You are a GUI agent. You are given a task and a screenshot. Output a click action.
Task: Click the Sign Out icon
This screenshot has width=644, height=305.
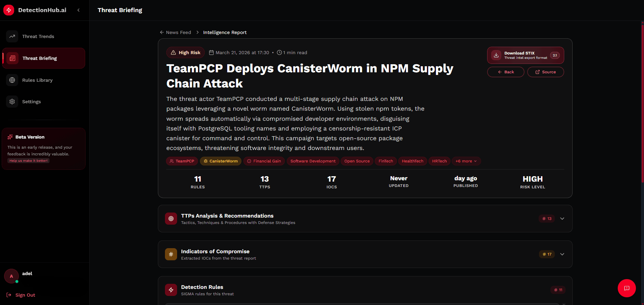pos(9,295)
